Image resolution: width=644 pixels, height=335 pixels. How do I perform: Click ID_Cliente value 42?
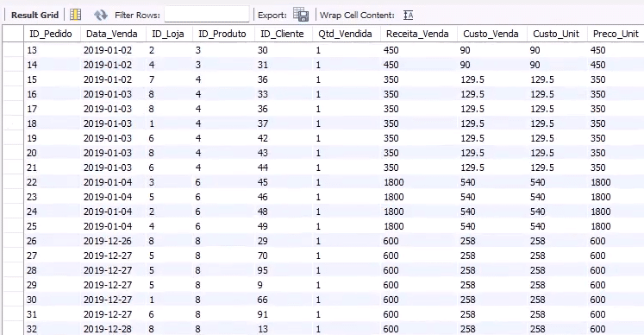pos(262,138)
